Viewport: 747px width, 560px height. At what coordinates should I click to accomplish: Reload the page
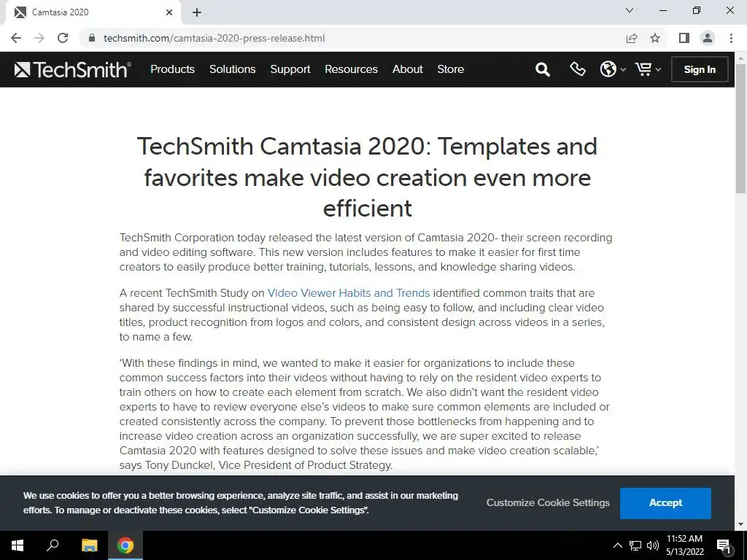[63, 38]
